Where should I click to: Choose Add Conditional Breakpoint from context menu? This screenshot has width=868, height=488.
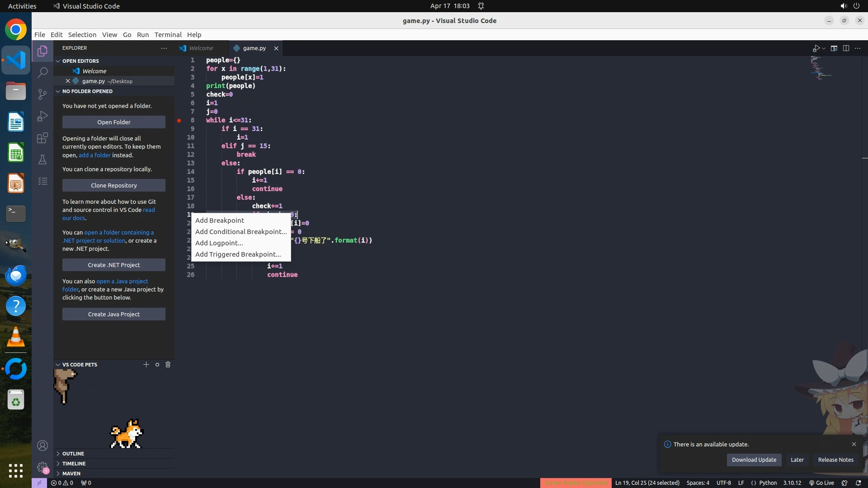(x=241, y=232)
